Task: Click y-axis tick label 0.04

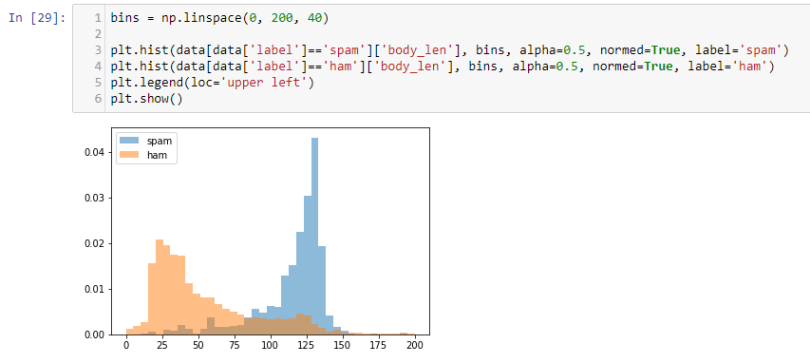Action: (94, 152)
